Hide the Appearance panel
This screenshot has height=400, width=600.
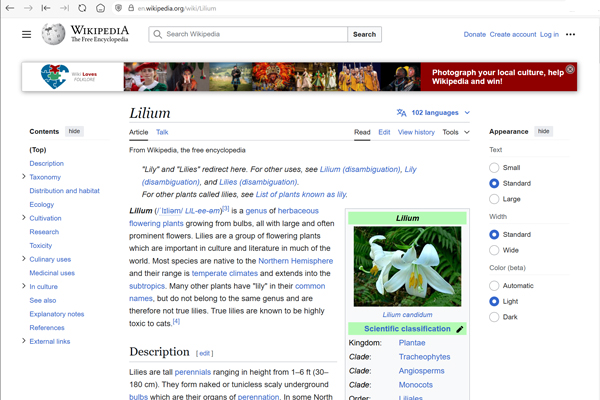[x=543, y=131]
